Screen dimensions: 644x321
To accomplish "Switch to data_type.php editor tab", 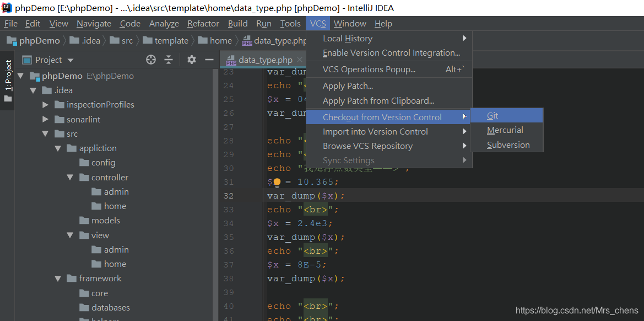I will click(x=265, y=60).
